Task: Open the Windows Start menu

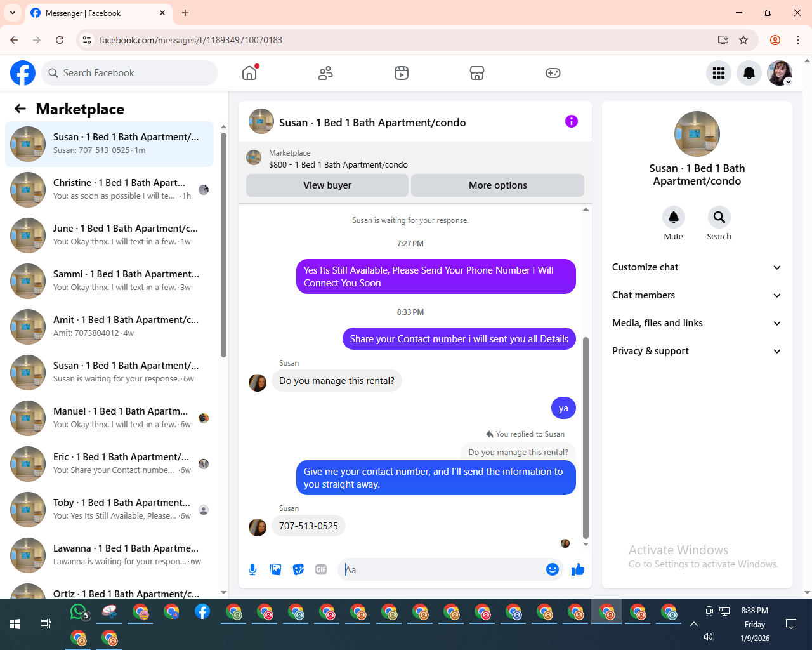Action: click(x=15, y=624)
